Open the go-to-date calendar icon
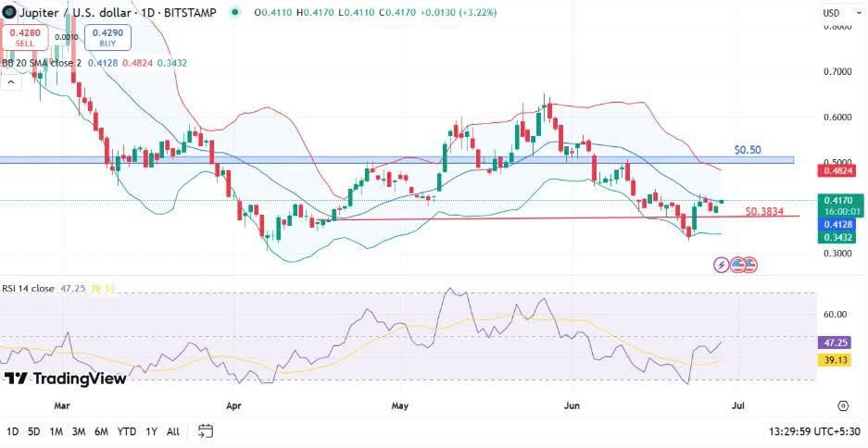The height and width of the screenshot is (448, 868). tap(206, 431)
